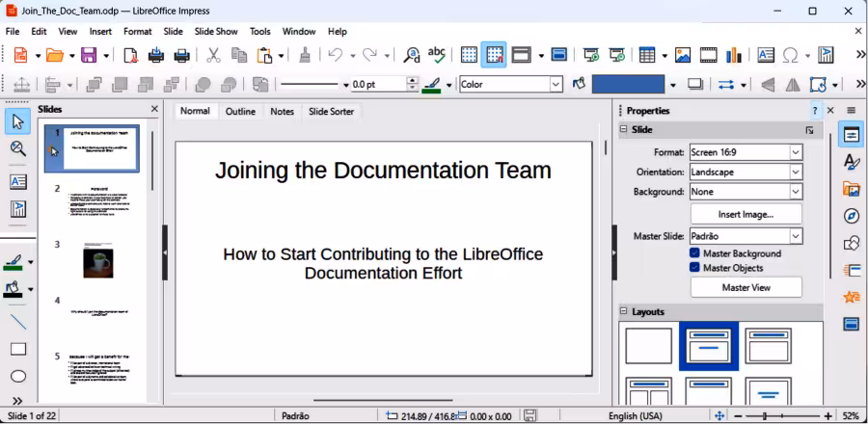Image resolution: width=868 pixels, height=424 pixels.
Task: Click the Open folder icon
Action: pos(54,55)
